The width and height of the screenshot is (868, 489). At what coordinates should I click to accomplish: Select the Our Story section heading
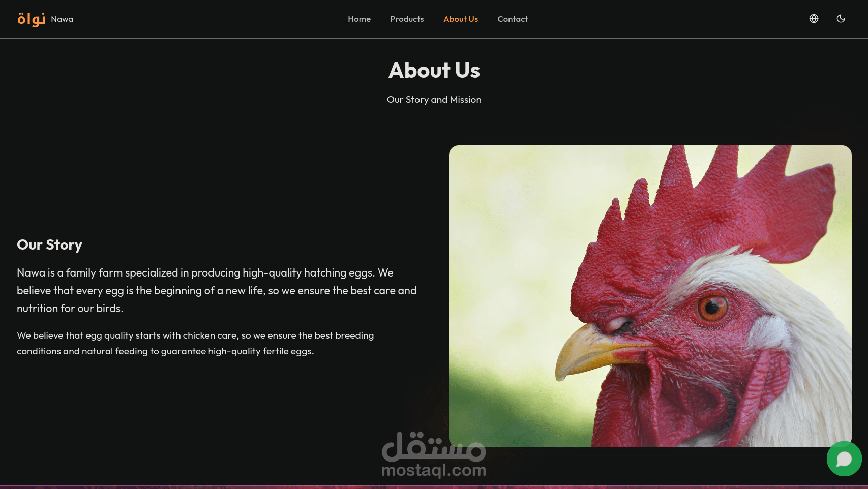coord(49,245)
